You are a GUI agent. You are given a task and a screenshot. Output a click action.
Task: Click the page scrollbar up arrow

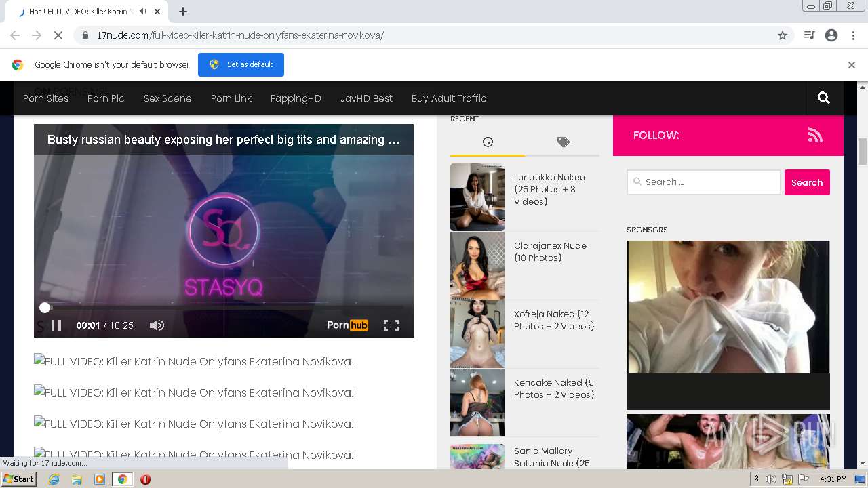pyautogui.click(x=863, y=87)
